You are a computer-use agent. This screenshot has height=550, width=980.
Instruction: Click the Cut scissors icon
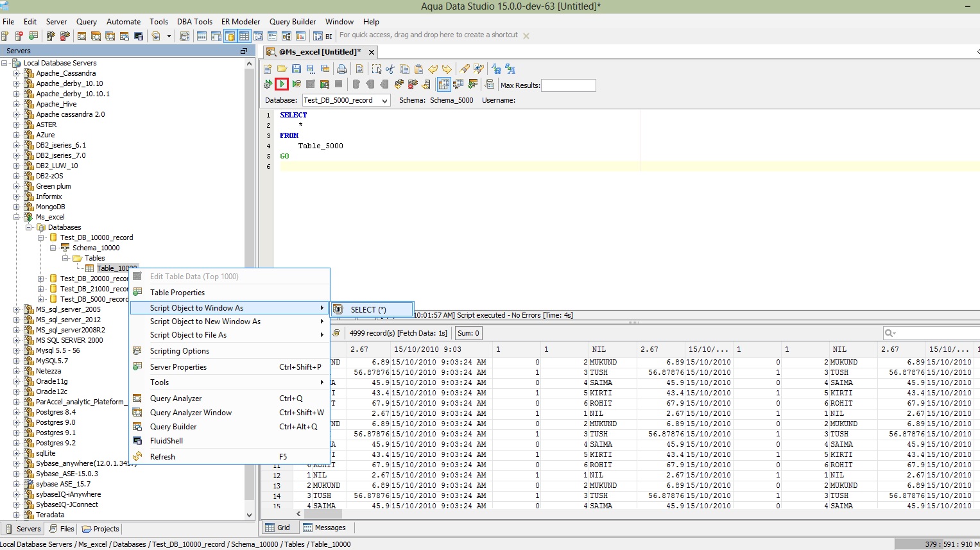[x=390, y=69]
